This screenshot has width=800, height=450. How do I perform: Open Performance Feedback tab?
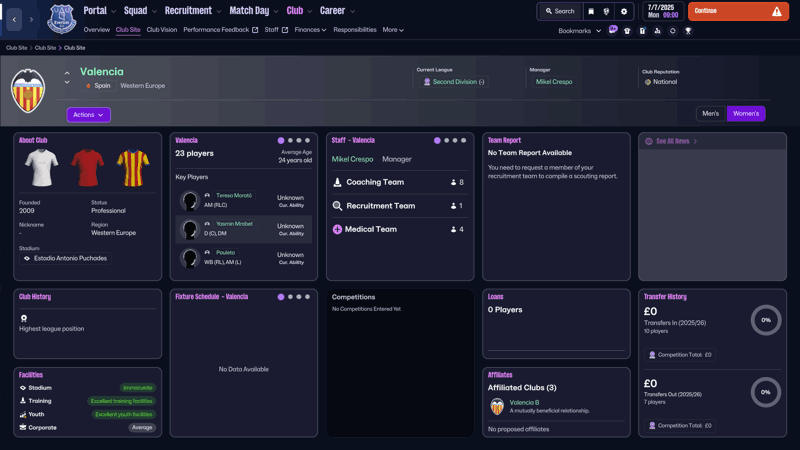pos(220,30)
